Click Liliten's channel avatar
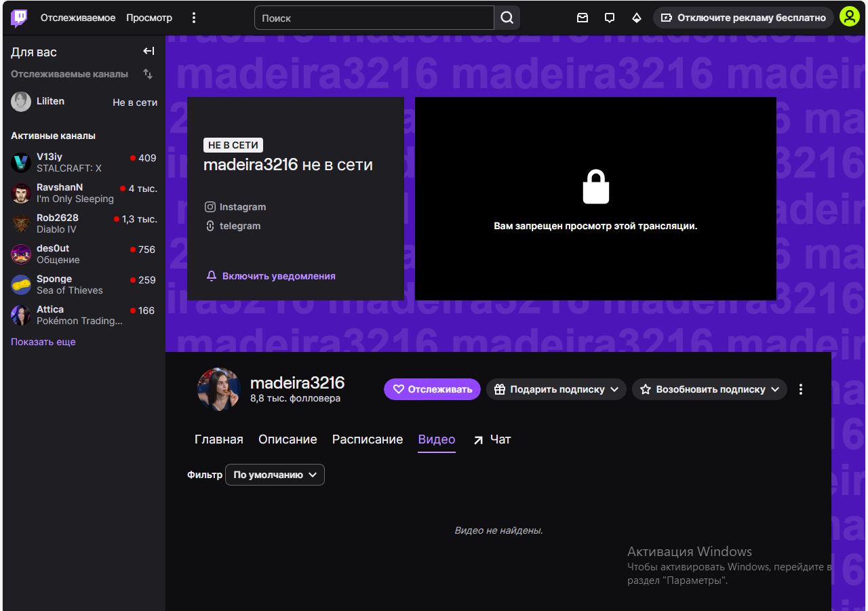The image size is (868, 611). tap(21, 102)
